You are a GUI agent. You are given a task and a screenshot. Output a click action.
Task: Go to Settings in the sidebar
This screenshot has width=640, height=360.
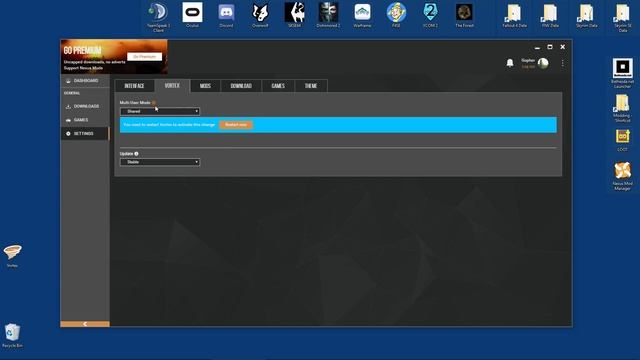click(x=85, y=133)
